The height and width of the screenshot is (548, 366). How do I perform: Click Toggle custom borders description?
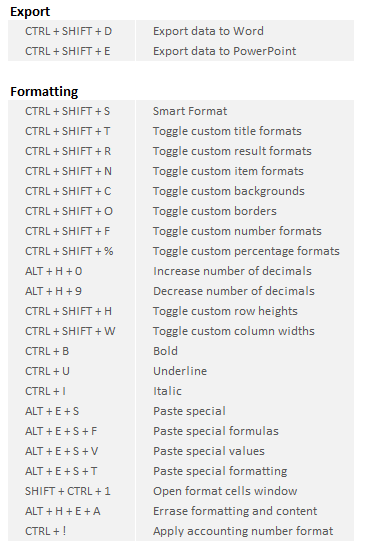(215, 211)
